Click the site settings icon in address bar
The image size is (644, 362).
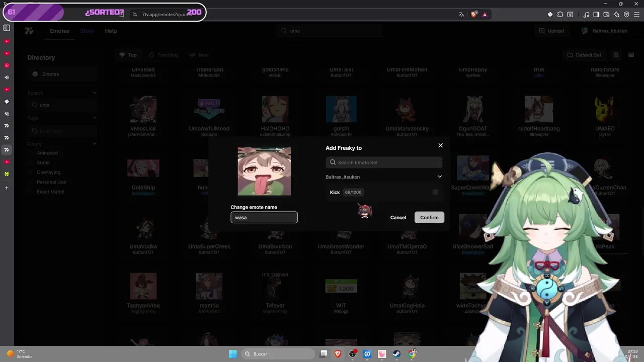point(135,15)
